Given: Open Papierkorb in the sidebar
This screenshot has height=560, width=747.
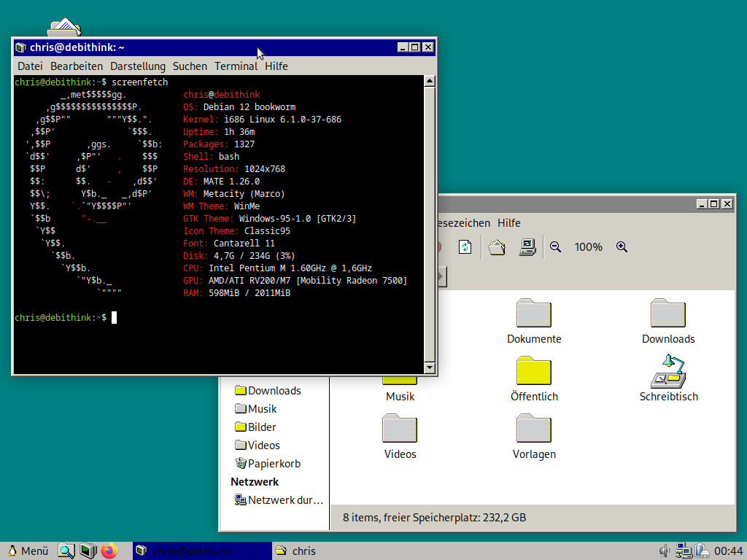Looking at the screenshot, I should [x=268, y=463].
